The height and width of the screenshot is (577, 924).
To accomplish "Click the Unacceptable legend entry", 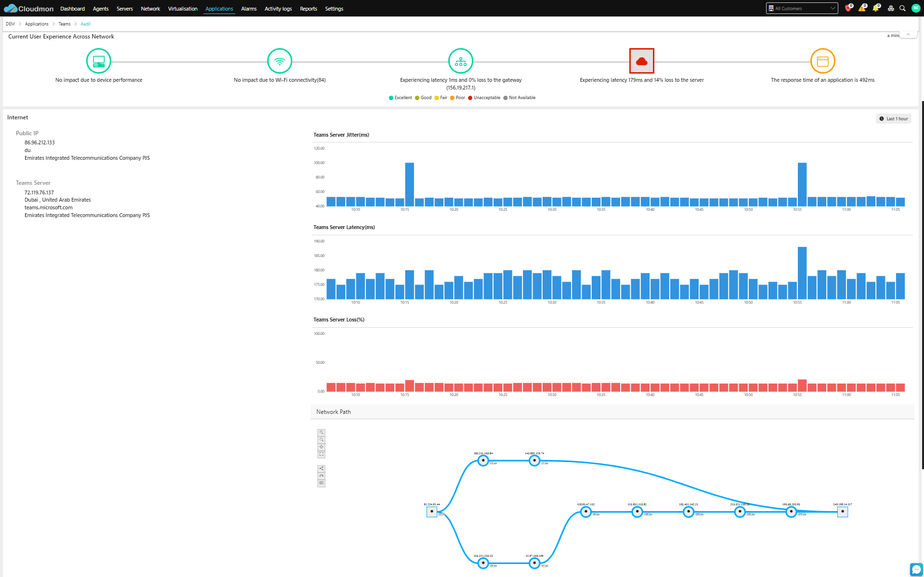I will [x=484, y=98].
